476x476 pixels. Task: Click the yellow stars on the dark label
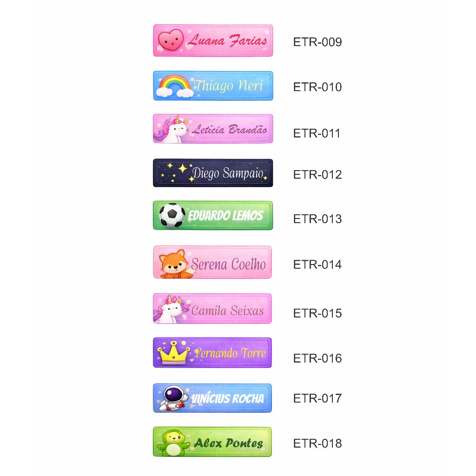(176, 171)
